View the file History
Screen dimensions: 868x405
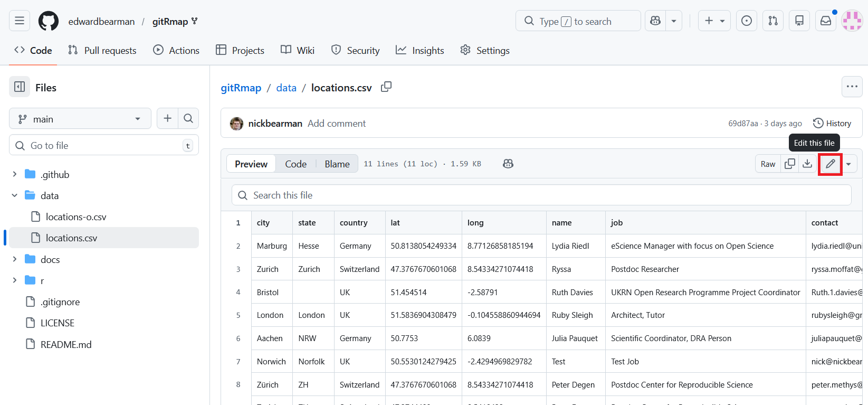(832, 123)
